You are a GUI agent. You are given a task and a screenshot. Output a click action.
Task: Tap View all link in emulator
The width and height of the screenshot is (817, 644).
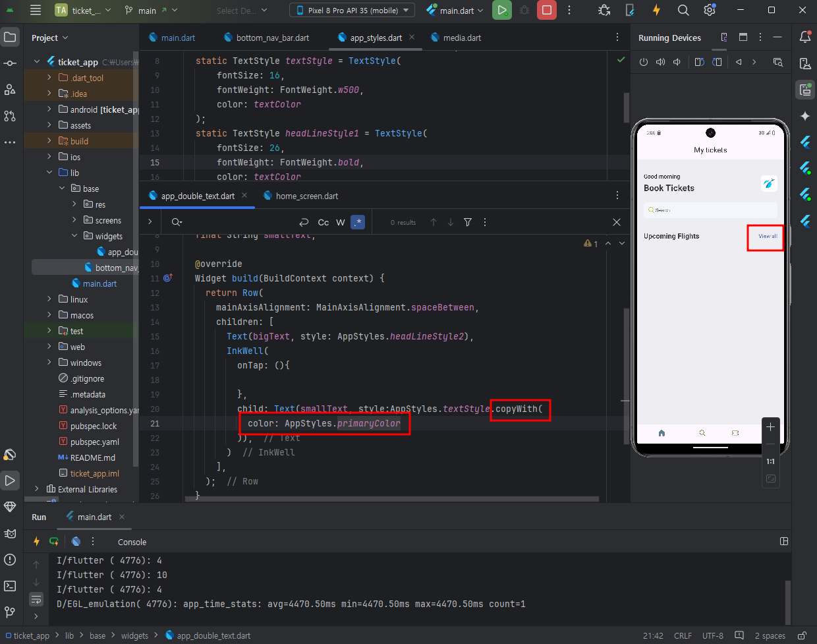pos(768,236)
